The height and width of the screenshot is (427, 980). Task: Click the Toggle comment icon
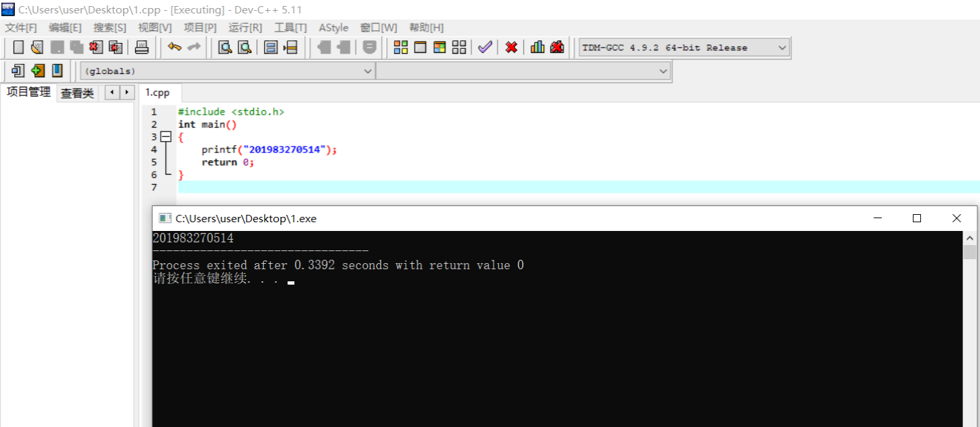pos(369,47)
